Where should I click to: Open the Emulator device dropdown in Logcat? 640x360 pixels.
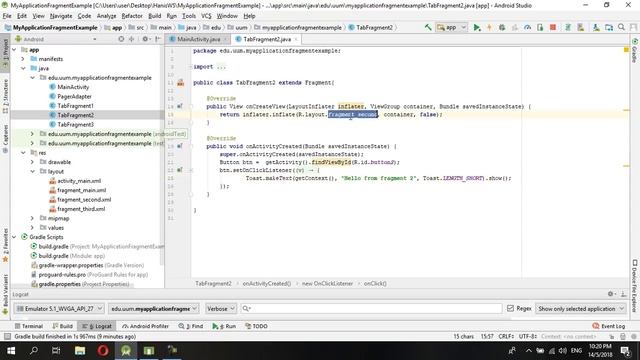click(59, 309)
